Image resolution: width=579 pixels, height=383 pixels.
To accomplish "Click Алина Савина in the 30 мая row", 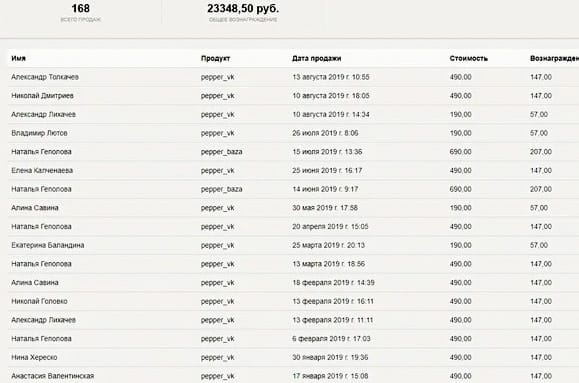I will click(x=35, y=208).
